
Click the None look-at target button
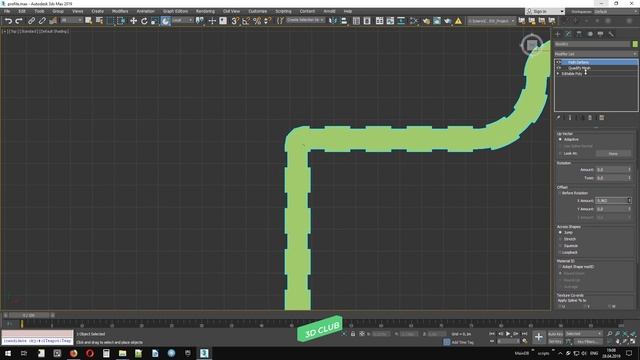point(613,153)
